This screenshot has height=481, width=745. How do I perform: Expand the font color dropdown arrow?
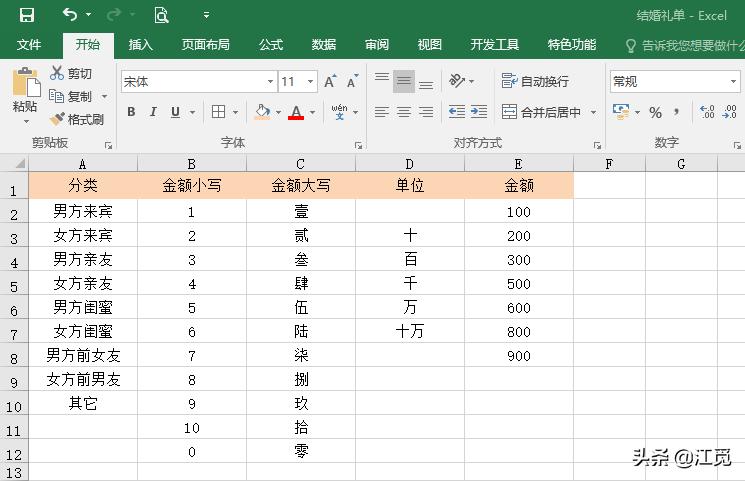tap(313, 113)
